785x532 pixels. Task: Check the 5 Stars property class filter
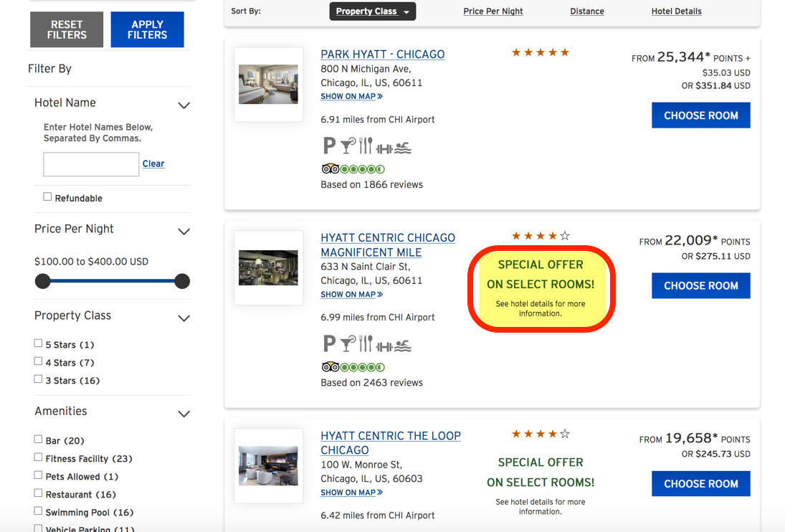click(38, 343)
